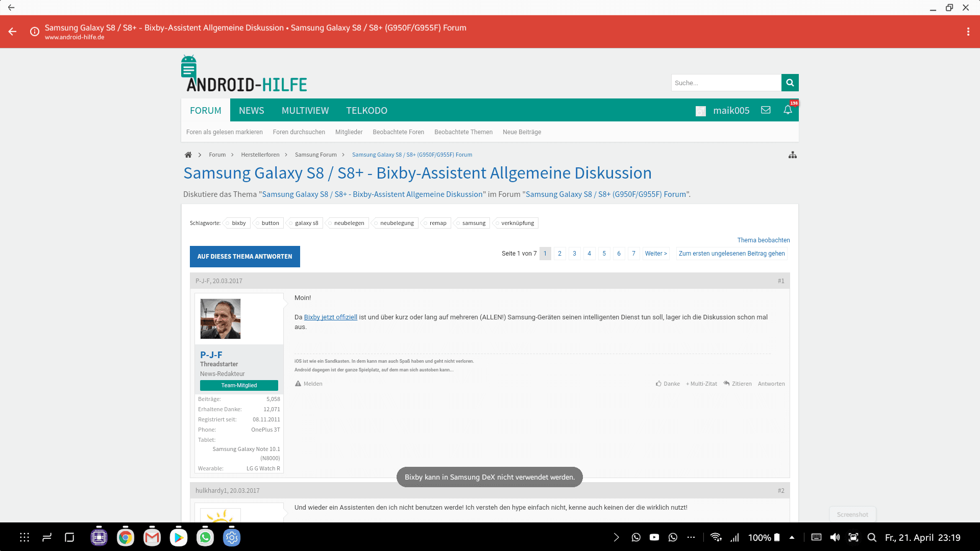Image resolution: width=980 pixels, height=551 pixels.
Task: Click the bixby tag
Action: click(238, 223)
